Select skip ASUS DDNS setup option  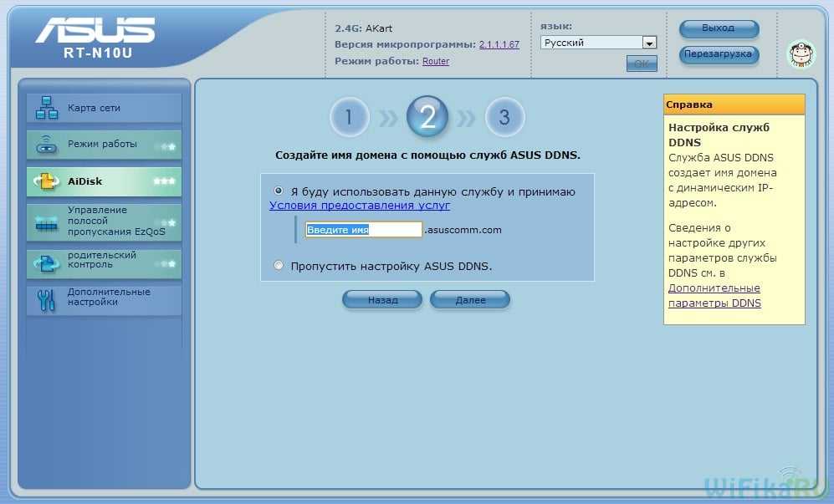[279, 265]
